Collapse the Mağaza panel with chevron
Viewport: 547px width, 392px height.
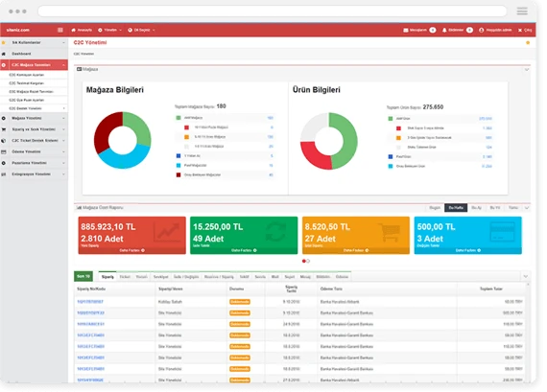coord(527,70)
